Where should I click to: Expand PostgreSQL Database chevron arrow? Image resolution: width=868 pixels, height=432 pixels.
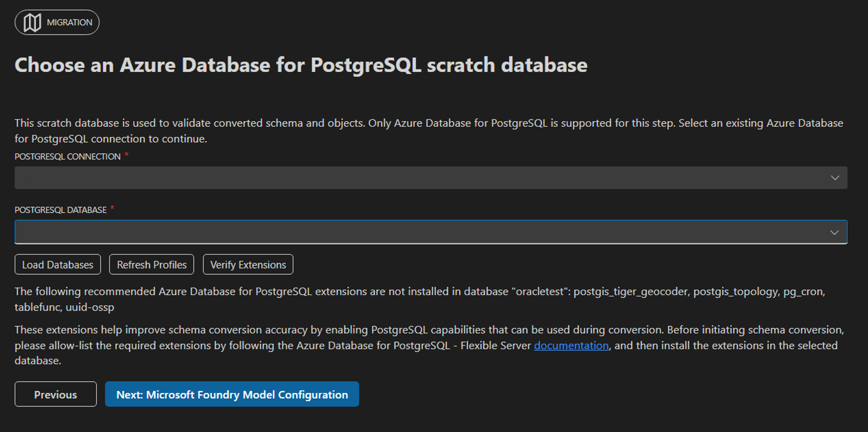click(834, 232)
